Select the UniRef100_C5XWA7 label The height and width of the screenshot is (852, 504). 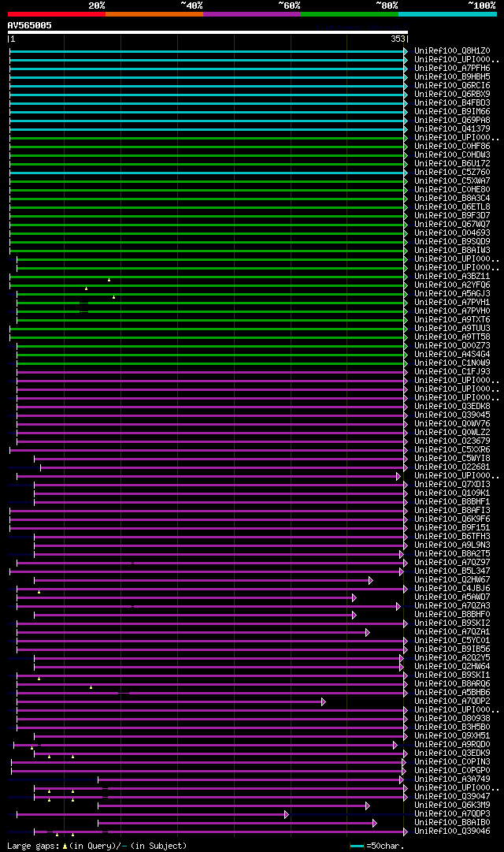[x=452, y=181]
